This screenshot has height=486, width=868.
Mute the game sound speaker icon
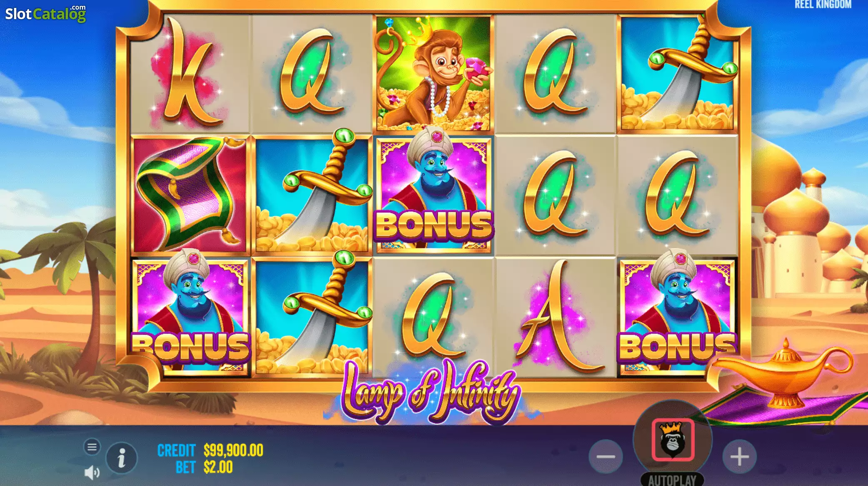pos(92,473)
